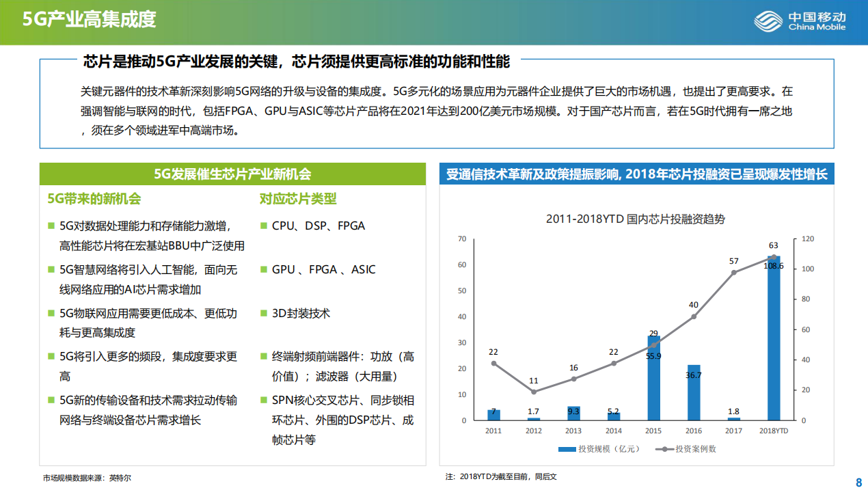This screenshot has width=868, height=488.
Task: Click the data label 108.6
Action: (x=774, y=265)
